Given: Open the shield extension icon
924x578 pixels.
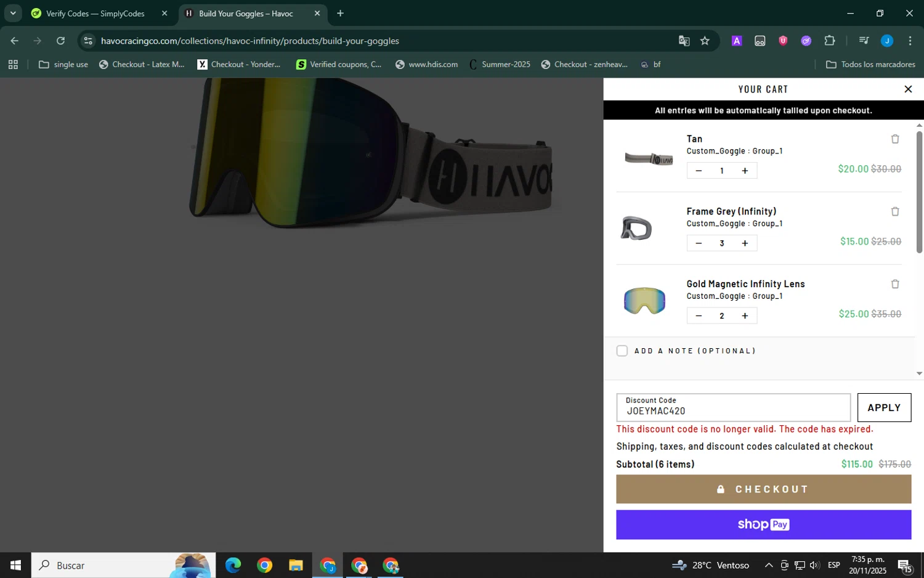Looking at the screenshot, I should pos(783,41).
